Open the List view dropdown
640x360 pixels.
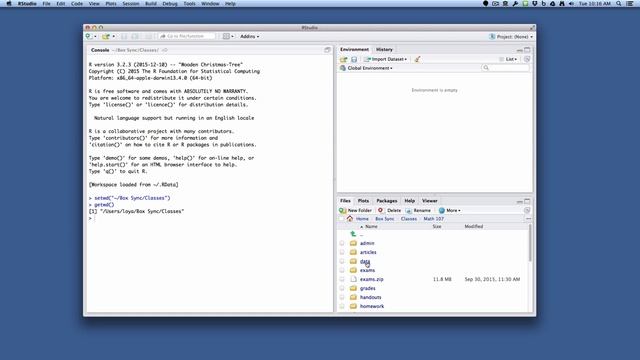509,59
